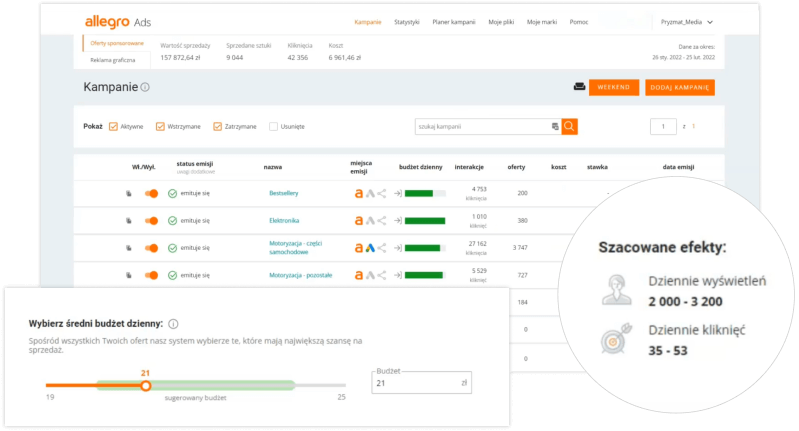Open the Kampanie menu

click(367, 22)
